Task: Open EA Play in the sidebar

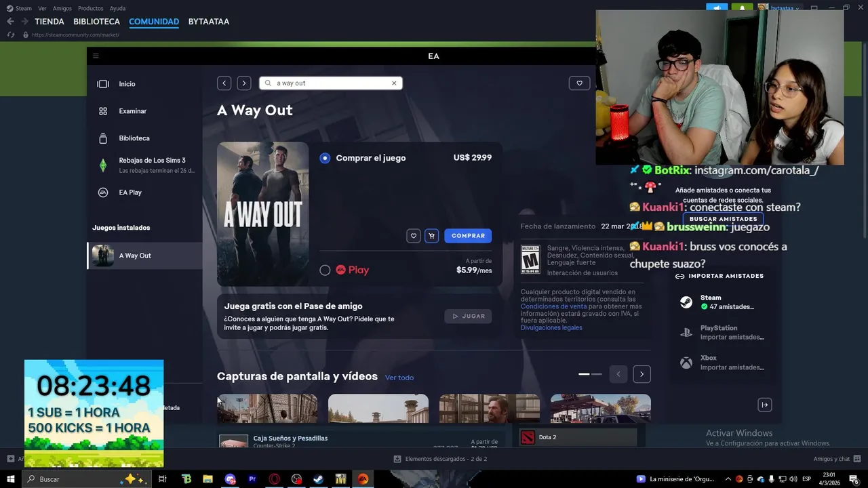Action: 145,192
